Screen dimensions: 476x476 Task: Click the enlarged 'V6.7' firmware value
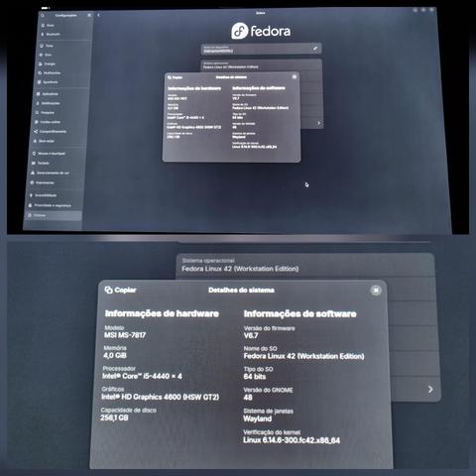[x=251, y=335]
